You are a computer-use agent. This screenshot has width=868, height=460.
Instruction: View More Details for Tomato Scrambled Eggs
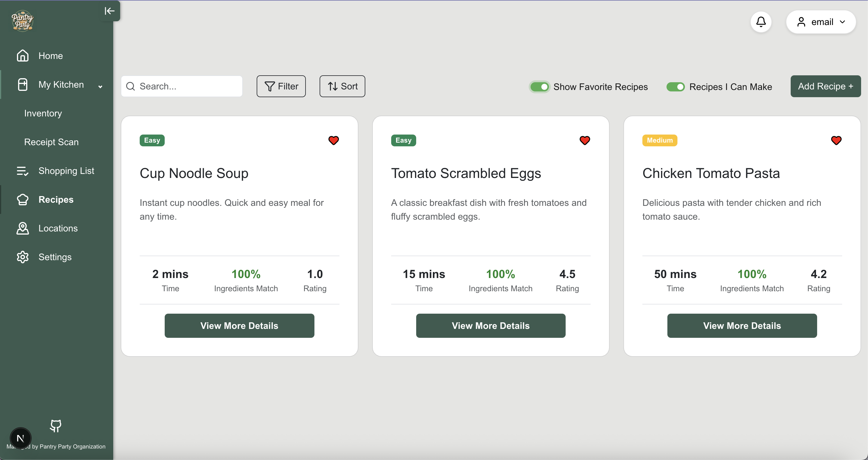tap(491, 325)
